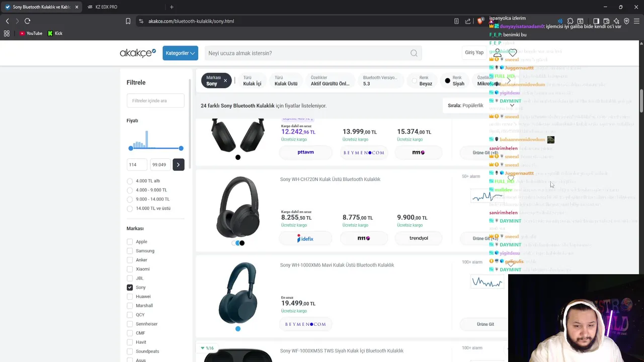Click the maximum price slider handle
644x362 pixels.
pyautogui.click(x=181, y=148)
